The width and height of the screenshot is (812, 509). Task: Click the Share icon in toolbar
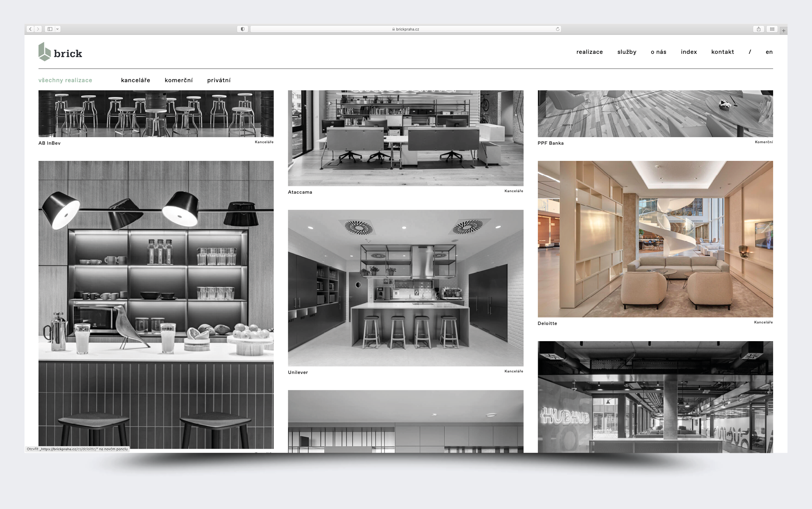click(758, 29)
